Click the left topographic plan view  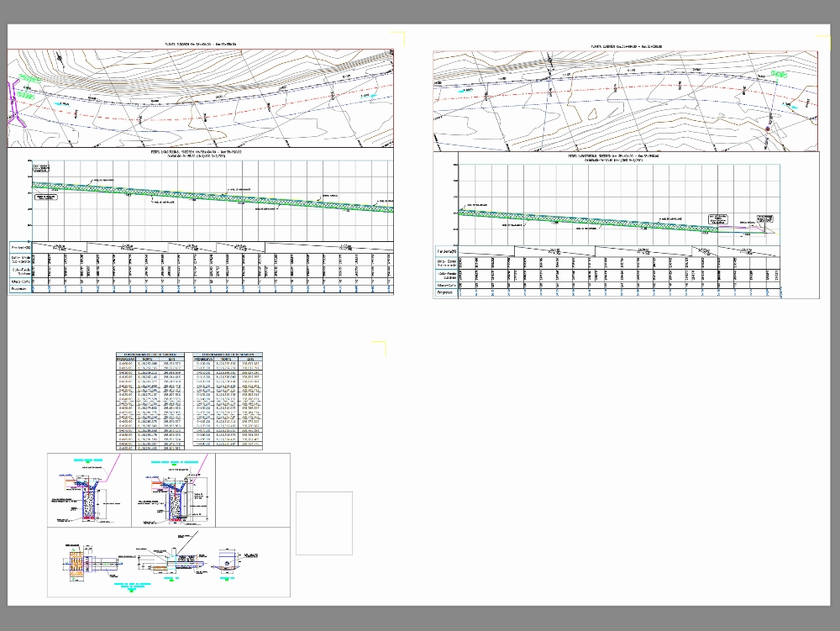pyautogui.click(x=202, y=98)
